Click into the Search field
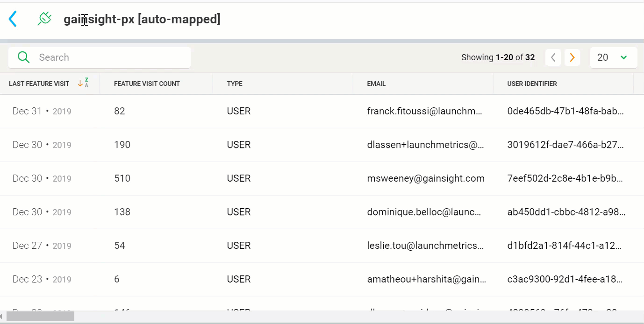The width and height of the screenshot is (644, 324). [x=100, y=57]
